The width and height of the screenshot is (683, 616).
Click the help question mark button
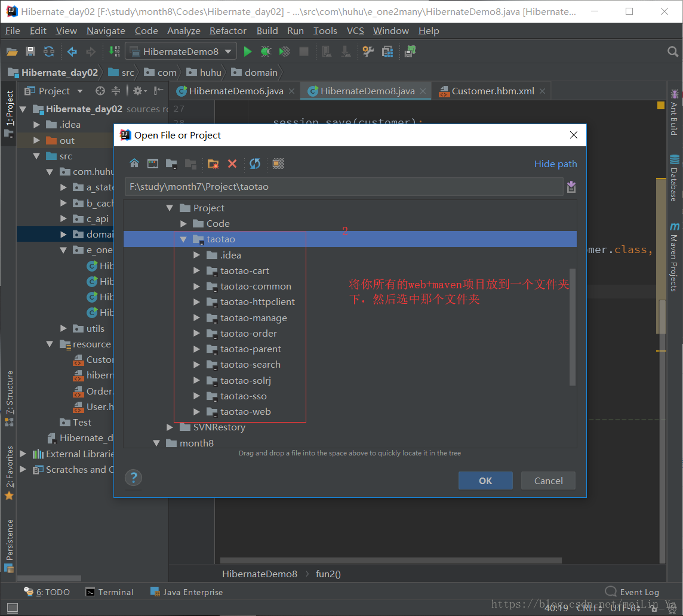(x=134, y=478)
